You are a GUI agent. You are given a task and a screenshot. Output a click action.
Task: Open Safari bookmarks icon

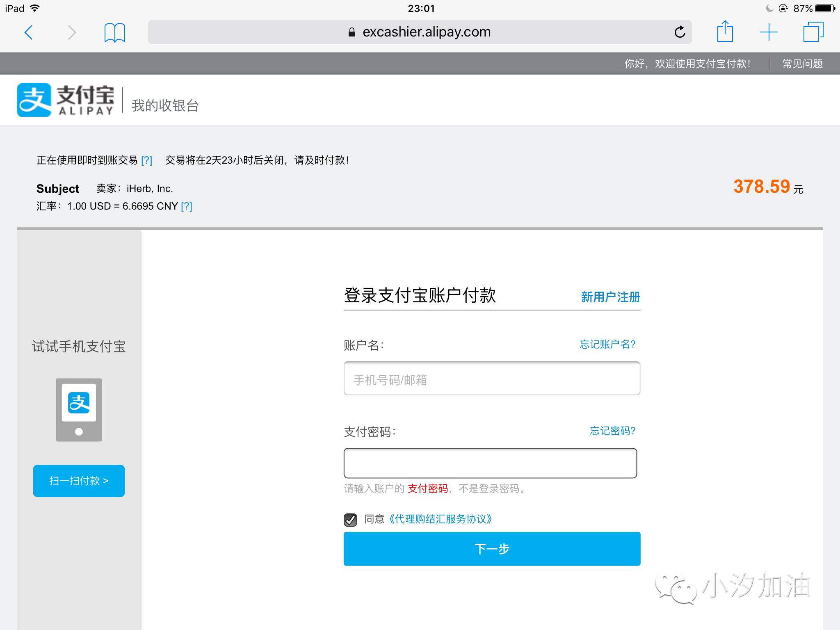(x=114, y=32)
